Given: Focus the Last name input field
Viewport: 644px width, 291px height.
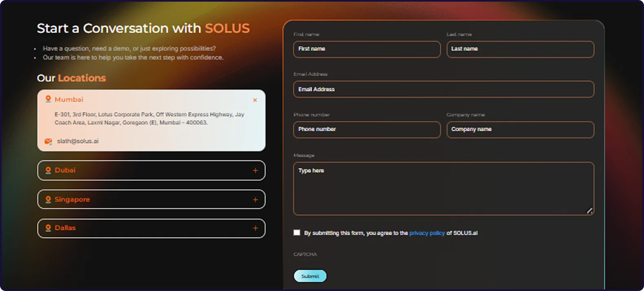Looking at the screenshot, I should [x=520, y=49].
